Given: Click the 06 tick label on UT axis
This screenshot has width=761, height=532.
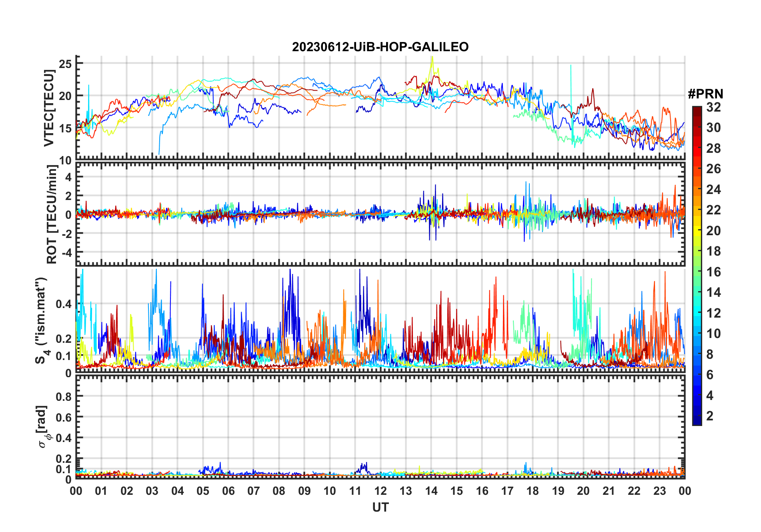Looking at the screenshot, I should coord(228,491).
